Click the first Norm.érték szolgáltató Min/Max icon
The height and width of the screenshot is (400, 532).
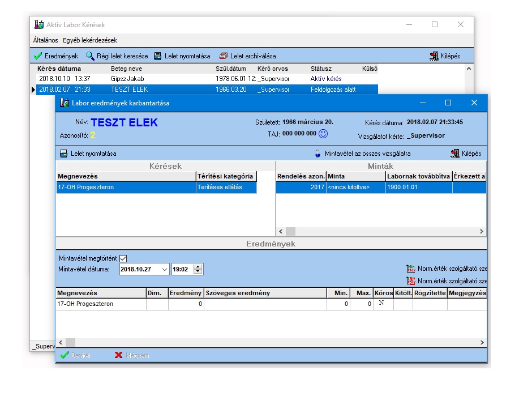(x=411, y=269)
